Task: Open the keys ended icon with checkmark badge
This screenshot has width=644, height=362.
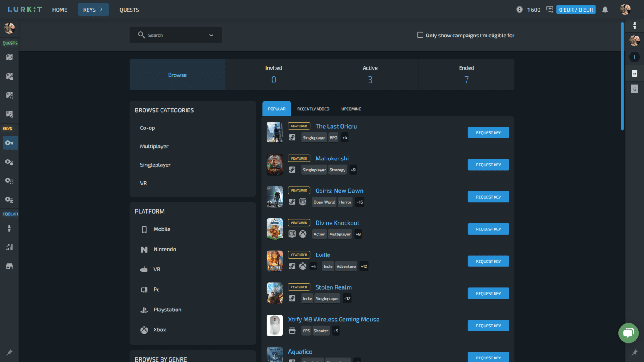Action: coord(9,200)
